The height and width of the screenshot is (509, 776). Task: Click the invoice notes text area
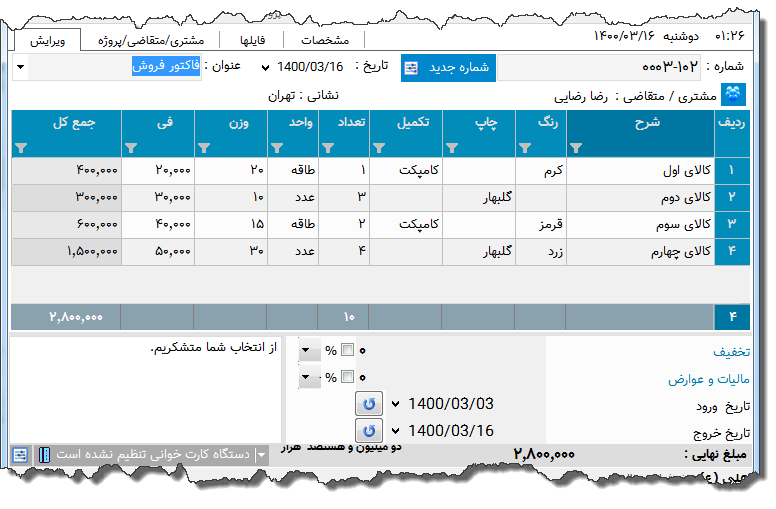145,390
